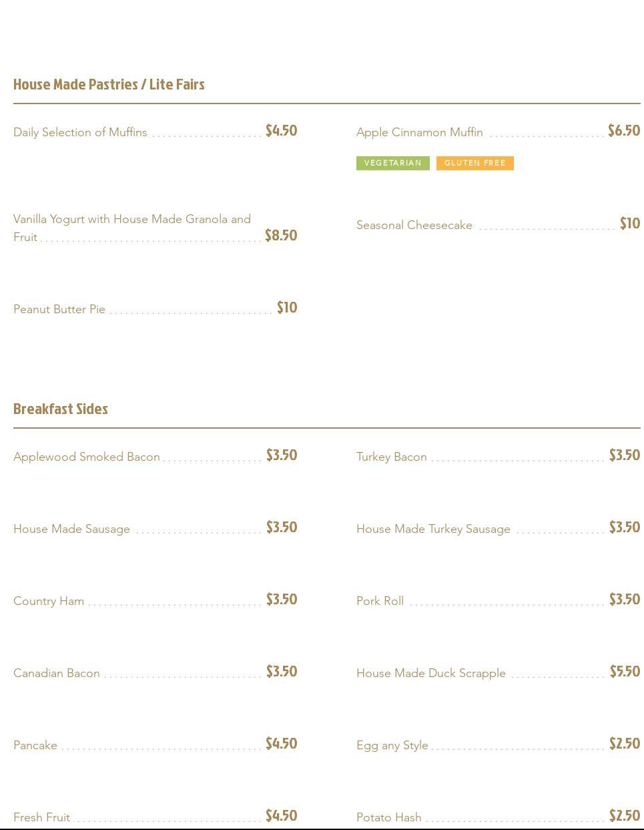
Task: Open the Apple Cinnamon Muffin menu item
Action: pyautogui.click(x=419, y=132)
